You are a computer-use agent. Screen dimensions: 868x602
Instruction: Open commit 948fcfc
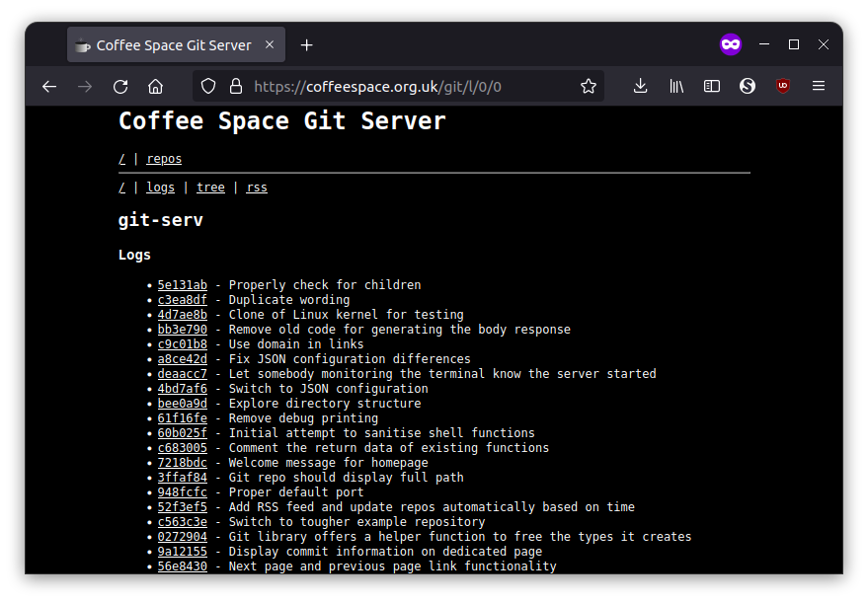pyautogui.click(x=182, y=492)
